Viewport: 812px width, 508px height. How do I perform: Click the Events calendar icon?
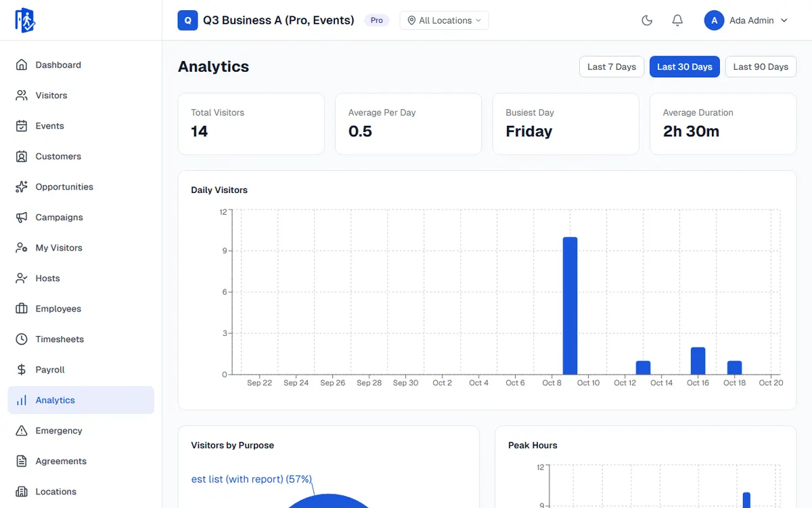[x=22, y=126]
